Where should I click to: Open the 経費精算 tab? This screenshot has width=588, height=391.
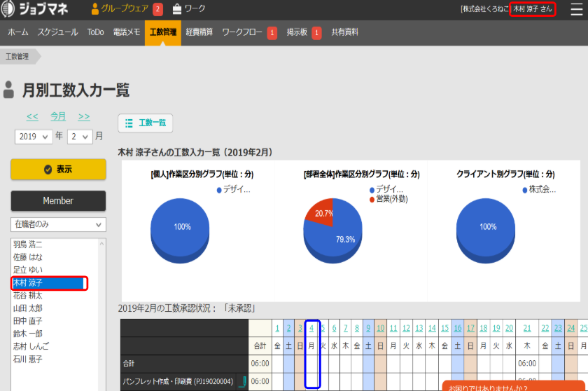[199, 32]
